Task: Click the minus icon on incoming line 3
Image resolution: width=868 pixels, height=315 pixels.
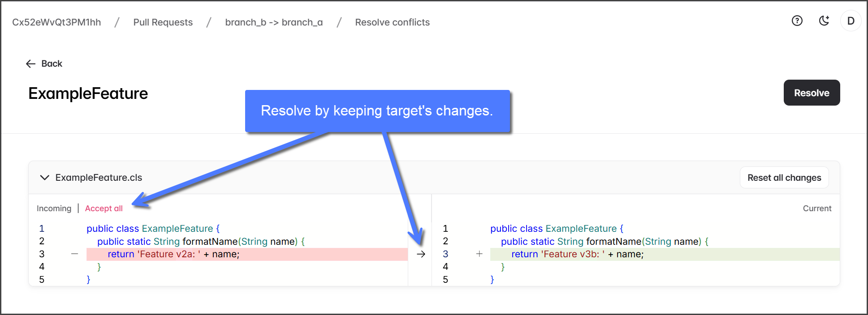Action: [75, 254]
